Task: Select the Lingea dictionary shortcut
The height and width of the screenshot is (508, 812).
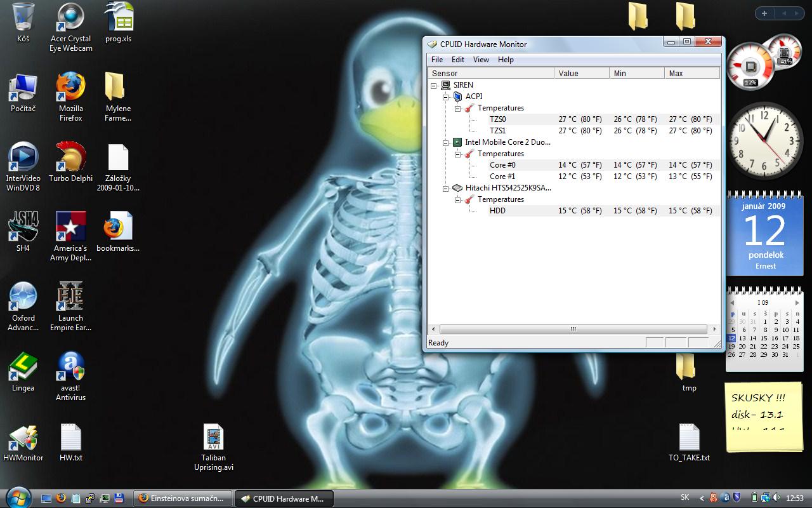Action: (23, 372)
